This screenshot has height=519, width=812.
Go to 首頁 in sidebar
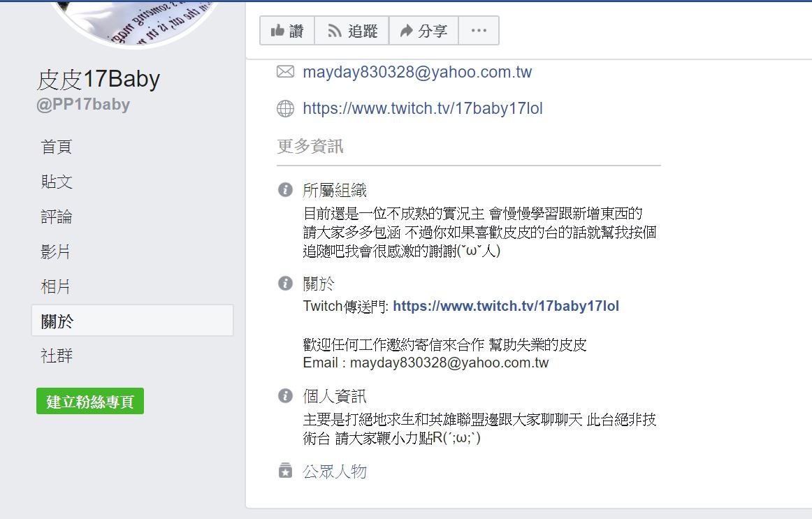[57, 147]
